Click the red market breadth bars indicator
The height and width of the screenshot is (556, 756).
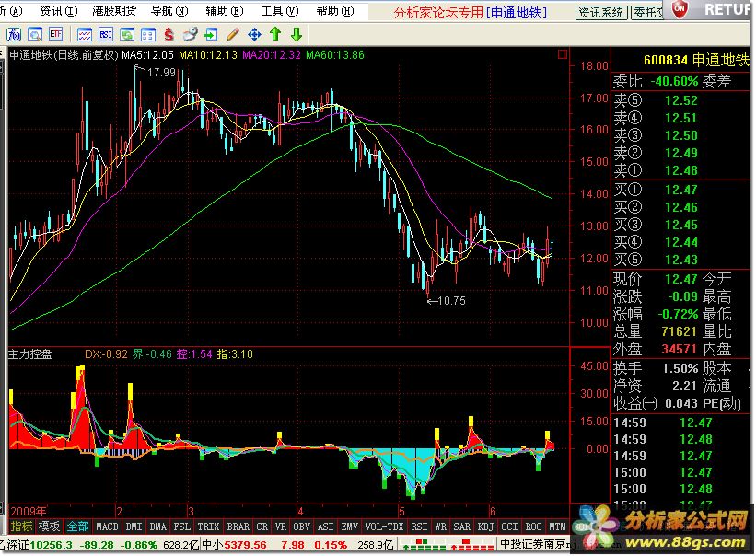(x=471, y=545)
